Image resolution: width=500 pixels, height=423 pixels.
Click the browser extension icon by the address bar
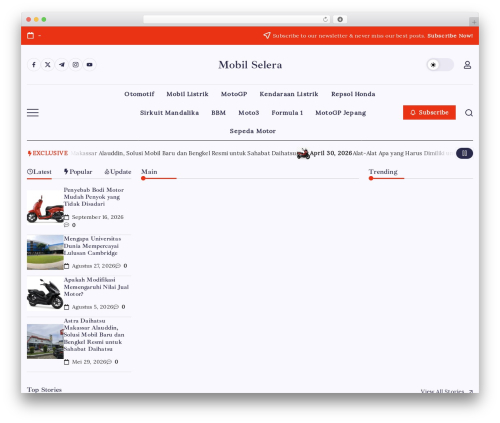pyautogui.click(x=340, y=19)
